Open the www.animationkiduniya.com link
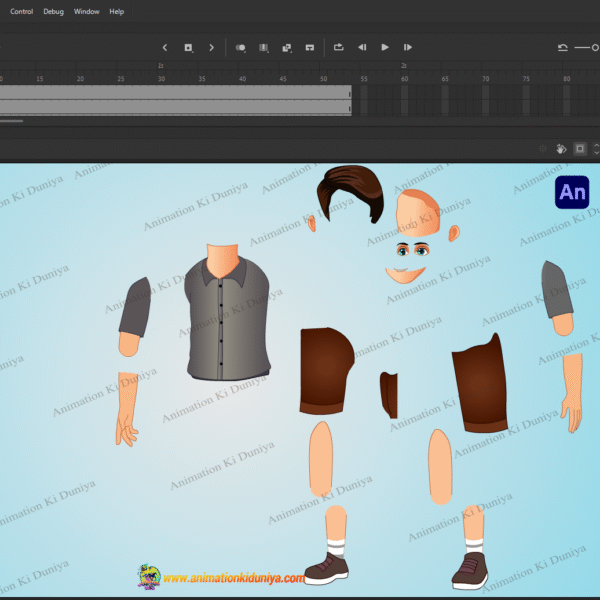Screen dimensions: 600x600 [x=234, y=578]
